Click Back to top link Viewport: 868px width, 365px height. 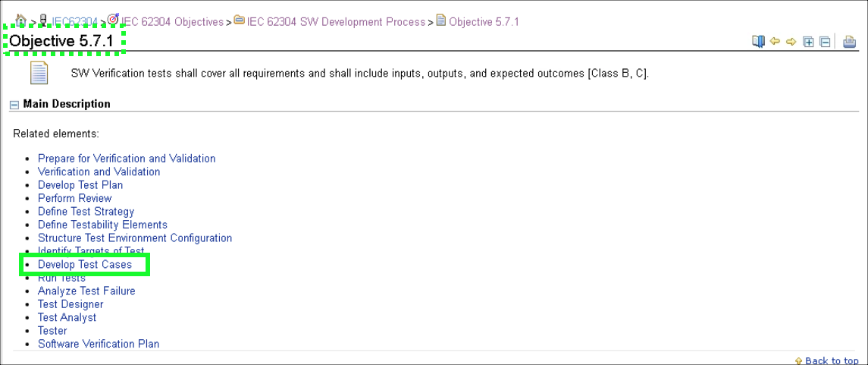(x=831, y=360)
